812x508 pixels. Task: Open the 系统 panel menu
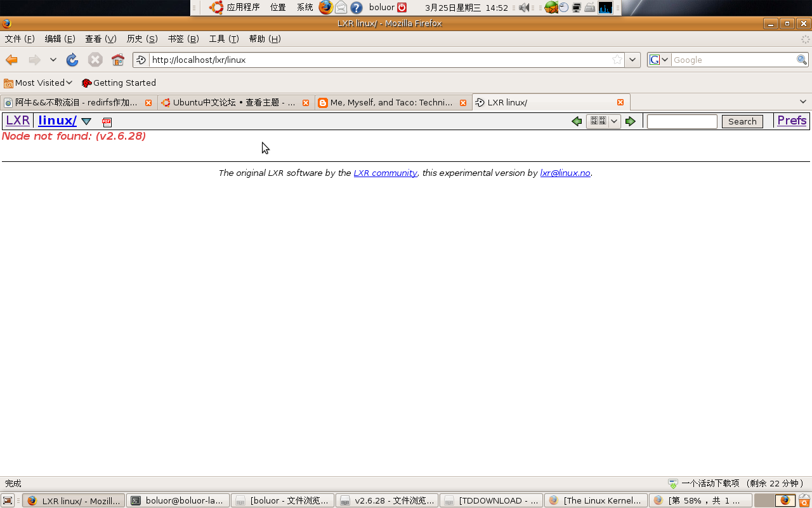pyautogui.click(x=304, y=8)
